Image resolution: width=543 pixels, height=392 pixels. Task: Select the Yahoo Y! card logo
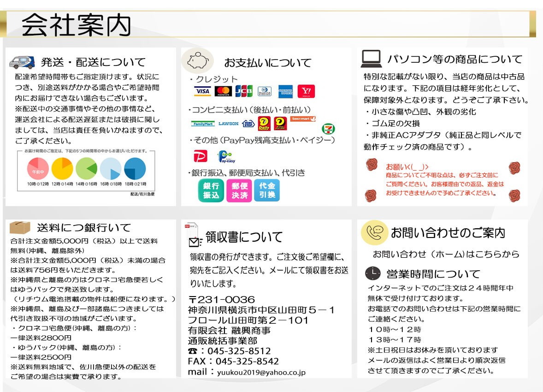tap(307, 91)
